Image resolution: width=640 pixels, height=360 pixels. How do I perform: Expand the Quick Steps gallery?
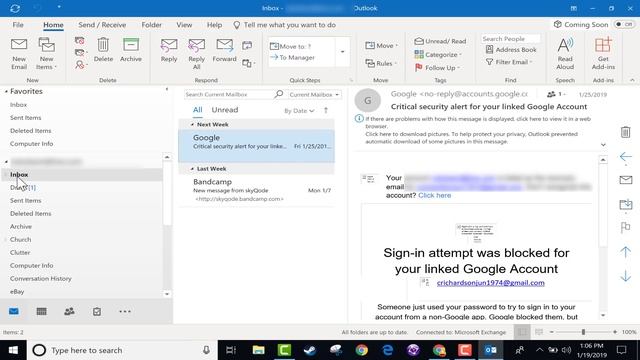pyautogui.click(x=342, y=52)
